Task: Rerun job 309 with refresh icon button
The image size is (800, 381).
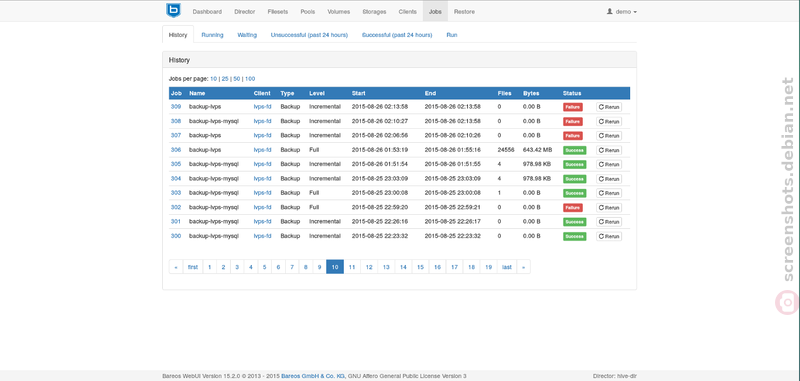Action: pyautogui.click(x=609, y=107)
